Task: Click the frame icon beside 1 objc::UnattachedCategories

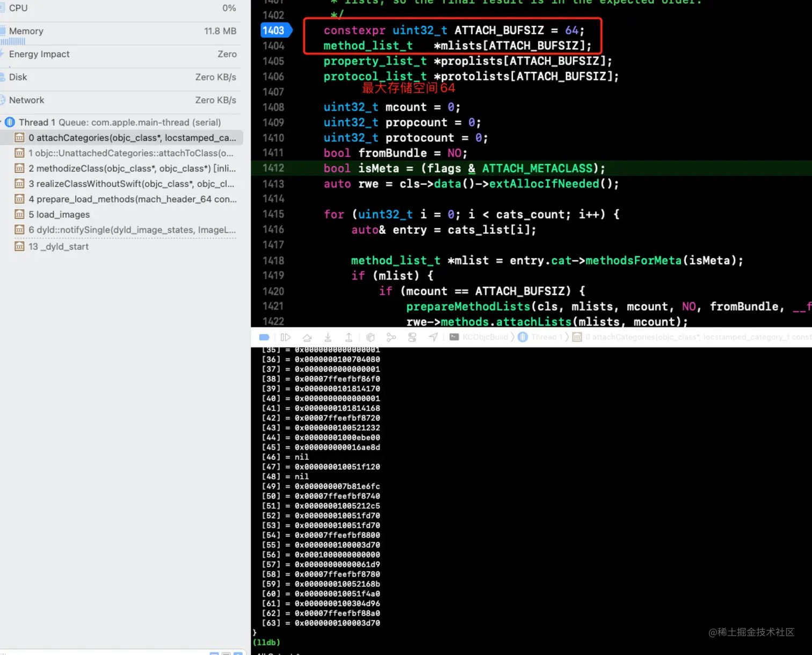Action: 19,153
